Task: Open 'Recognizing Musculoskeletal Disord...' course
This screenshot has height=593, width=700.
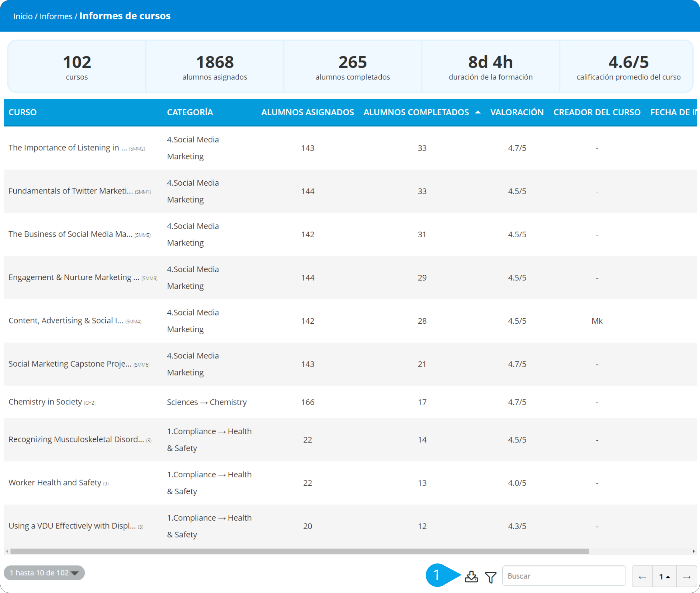Action: click(x=76, y=439)
